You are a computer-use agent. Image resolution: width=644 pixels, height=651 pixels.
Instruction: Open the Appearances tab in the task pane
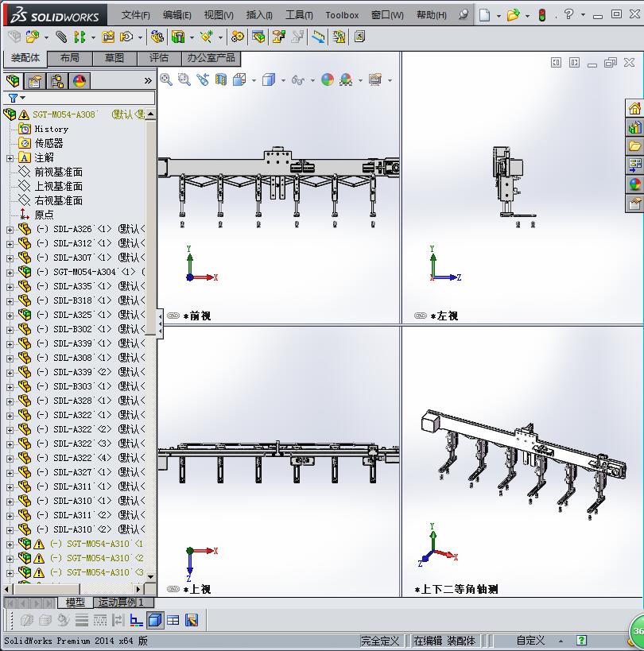(634, 184)
